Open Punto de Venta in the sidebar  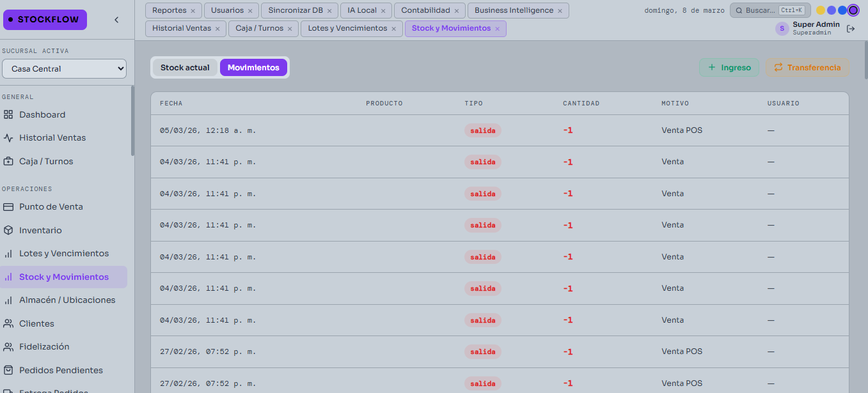coord(51,207)
